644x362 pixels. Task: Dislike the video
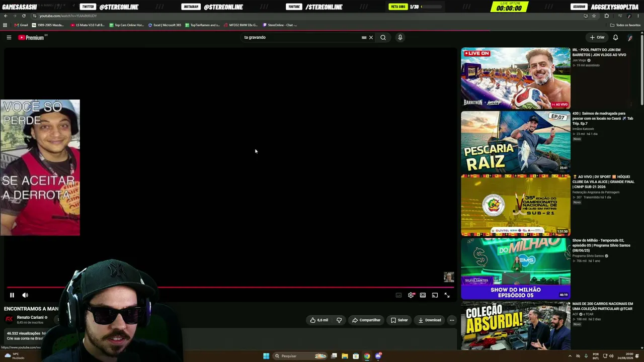click(x=339, y=320)
